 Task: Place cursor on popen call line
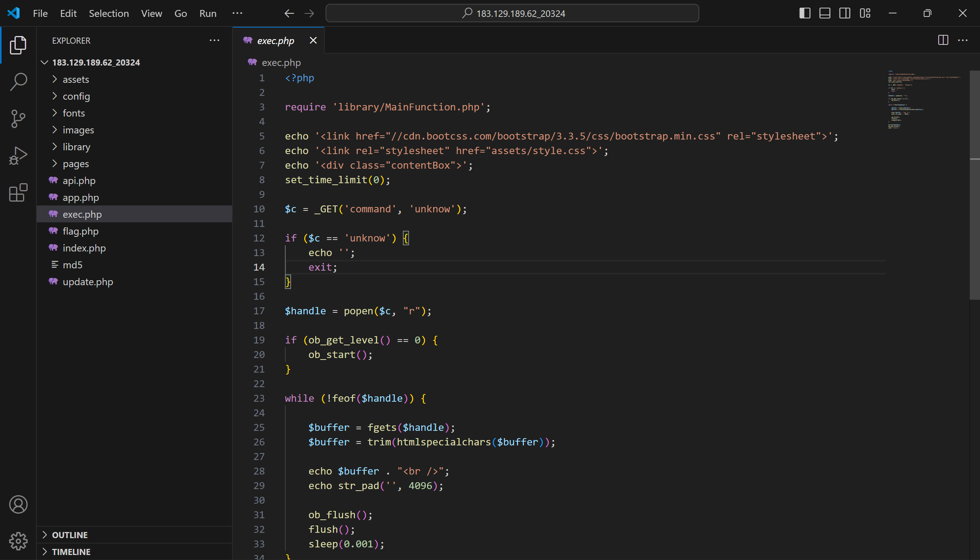(x=358, y=311)
